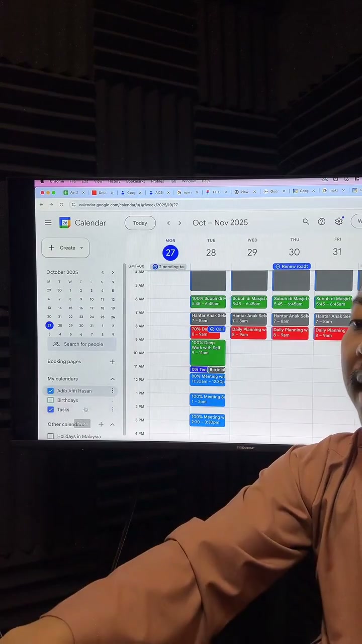The width and height of the screenshot is (362, 644).
Task: Select October 28 in mini calendar
Action: click(x=60, y=326)
